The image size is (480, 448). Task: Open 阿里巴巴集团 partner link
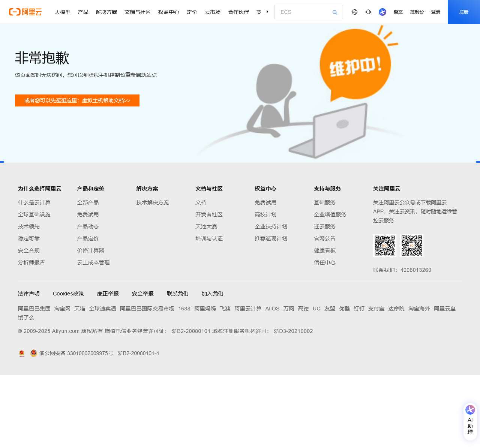[x=34, y=309]
